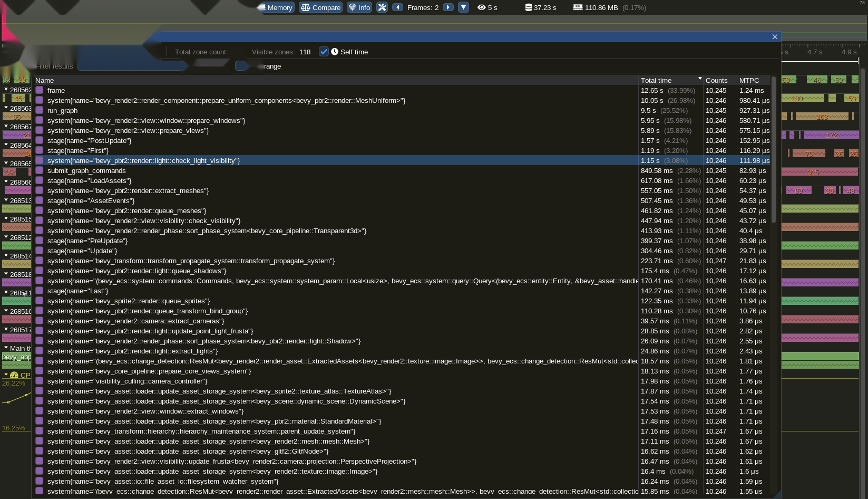Viewport: 868px width, 499px height.
Task: Collapse the Main thread expander
Action: (6, 348)
